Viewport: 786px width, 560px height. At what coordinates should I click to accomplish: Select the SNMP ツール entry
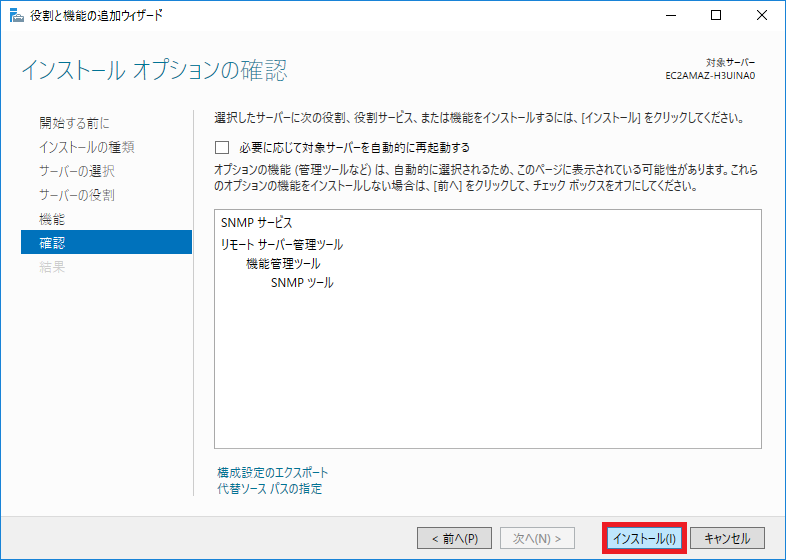click(x=302, y=283)
